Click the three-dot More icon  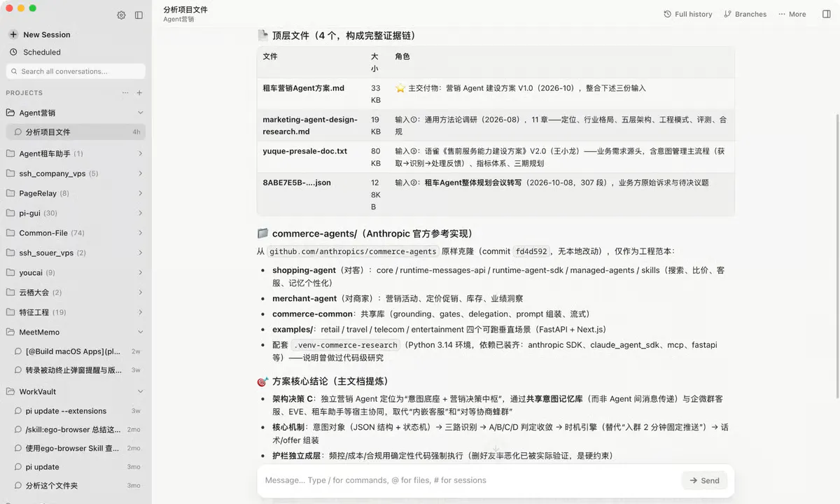[x=782, y=14]
